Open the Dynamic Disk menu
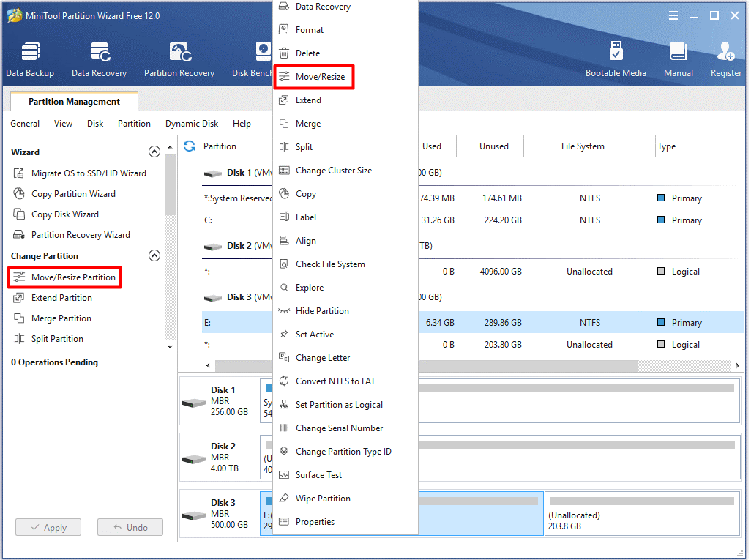Image resolution: width=751 pixels, height=560 pixels. point(191,123)
